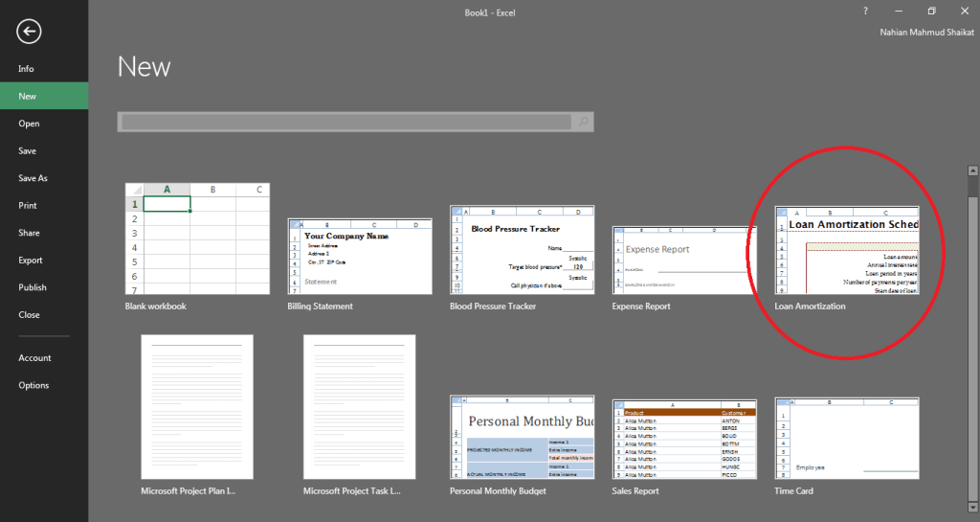Minimize the Excel window
The image size is (980, 522).
(x=898, y=11)
